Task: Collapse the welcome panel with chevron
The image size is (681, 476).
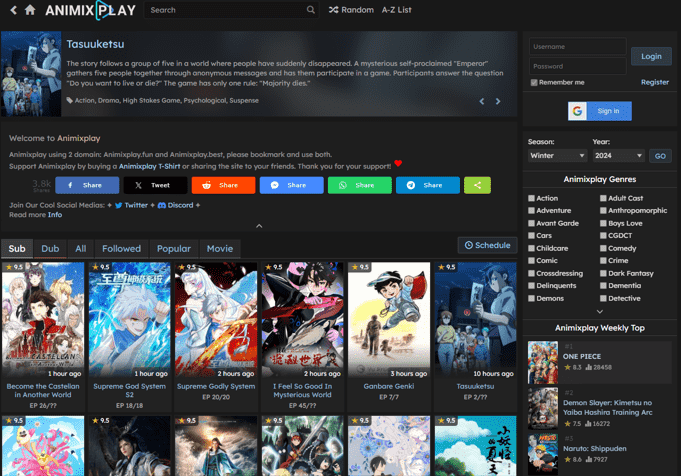Action: coord(259,226)
